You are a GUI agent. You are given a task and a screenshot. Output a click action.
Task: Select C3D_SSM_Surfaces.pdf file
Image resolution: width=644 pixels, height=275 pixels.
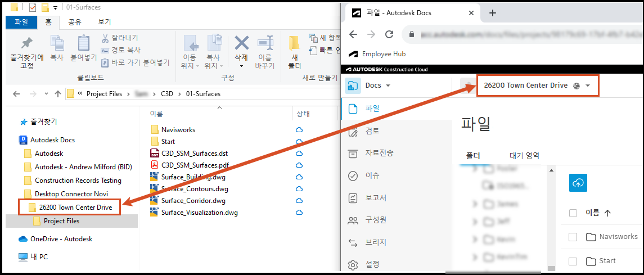tap(190, 165)
